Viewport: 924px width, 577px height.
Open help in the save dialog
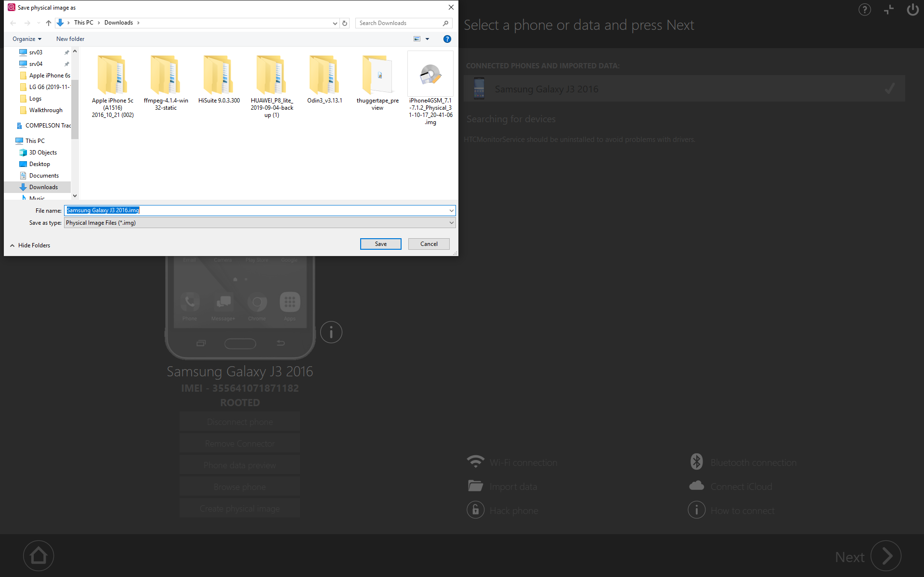(x=447, y=39)
